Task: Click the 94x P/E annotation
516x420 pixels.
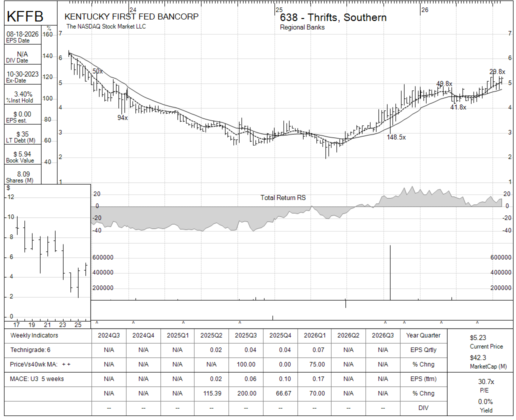Action: (122, 117)
